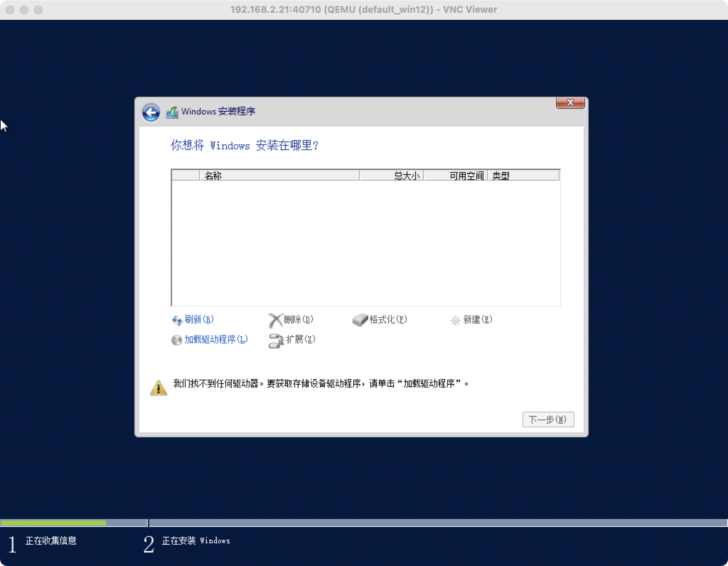
Task: Close the Windows Setup dialog
Action: click(570, 103)
